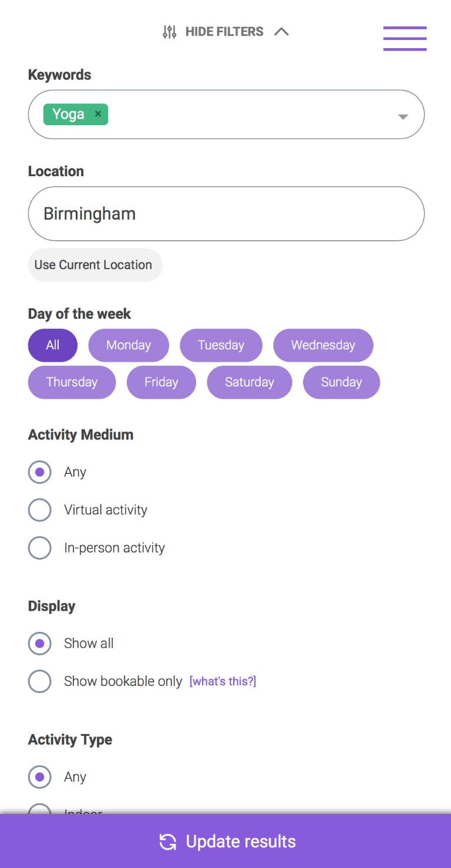Open the hamburger menu
Screen dimensions: 451x868
click(405, 38)
